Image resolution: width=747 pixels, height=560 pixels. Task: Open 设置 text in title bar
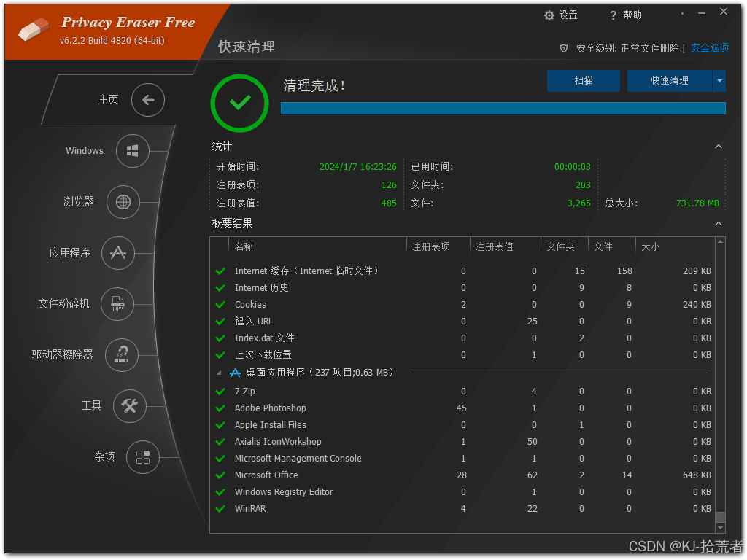tap(568, 15)
